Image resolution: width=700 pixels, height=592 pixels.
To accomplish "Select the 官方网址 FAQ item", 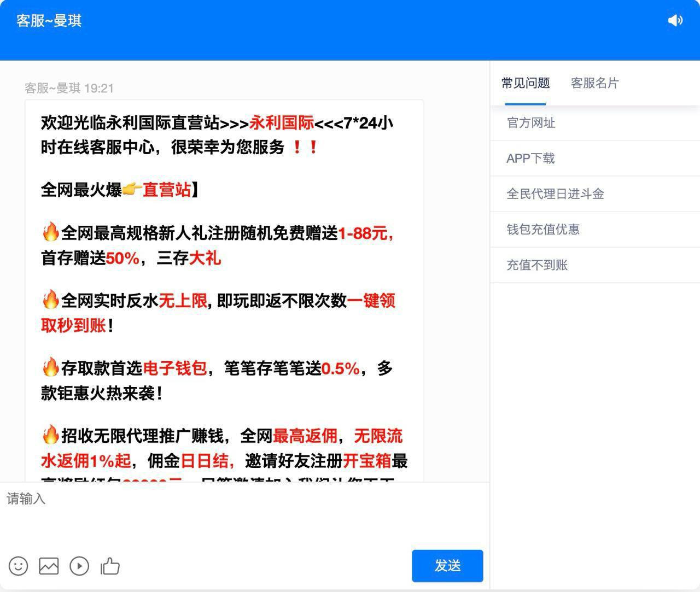I will [531, 123].
